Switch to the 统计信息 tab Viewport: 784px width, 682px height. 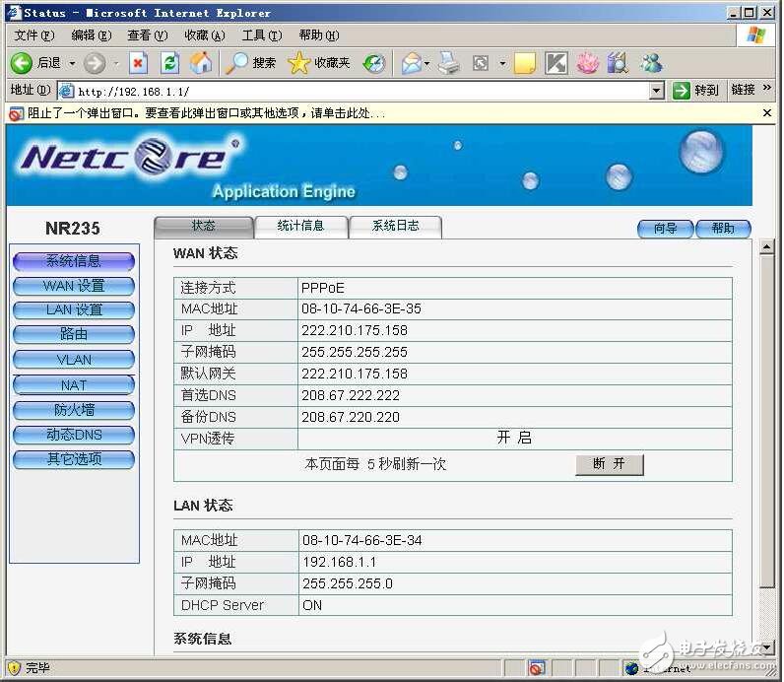coord(301,227)
